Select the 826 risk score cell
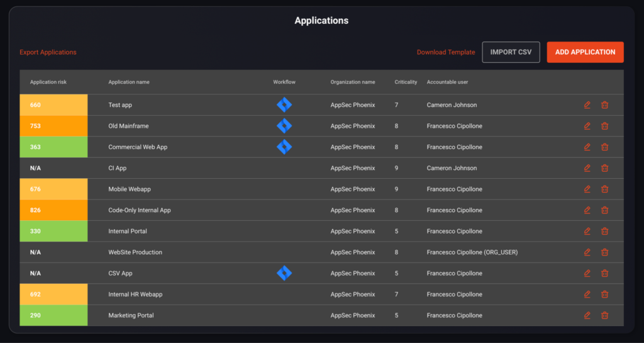This screenshot has height=343, width=644. point(53,210)
